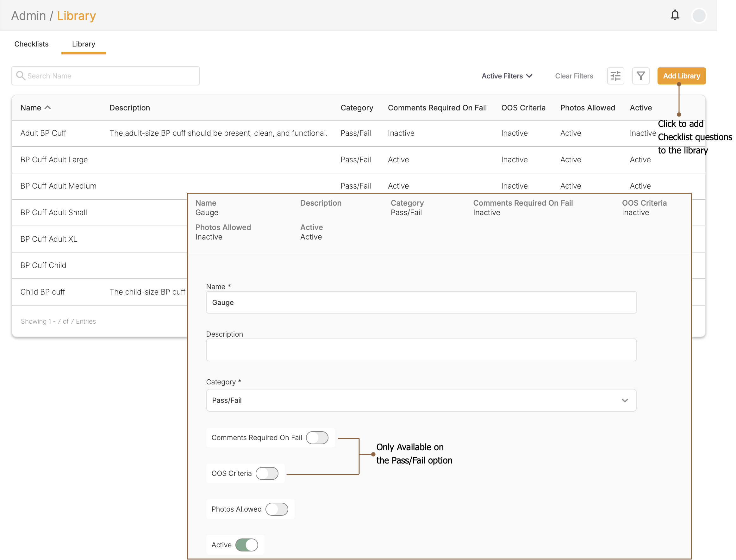736x560 pixels.
Task: Open the Category Pass/Fail dropdown
Action: 421,400
